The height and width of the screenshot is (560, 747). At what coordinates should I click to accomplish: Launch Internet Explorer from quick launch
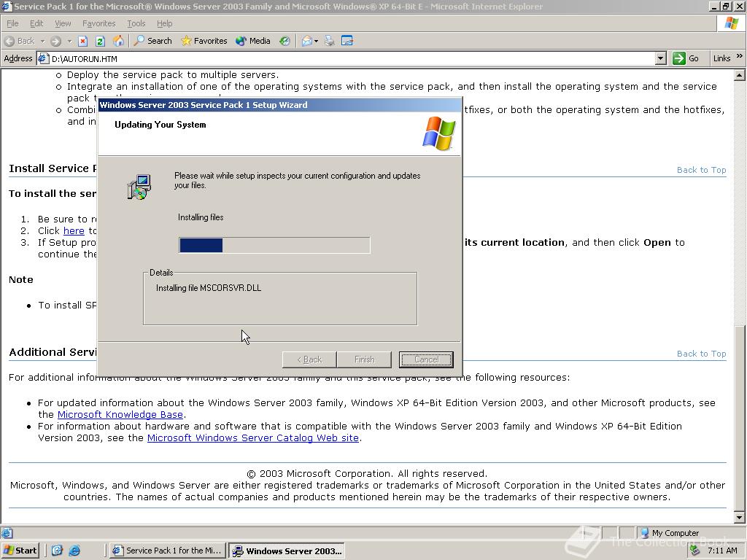pos(74,551)
